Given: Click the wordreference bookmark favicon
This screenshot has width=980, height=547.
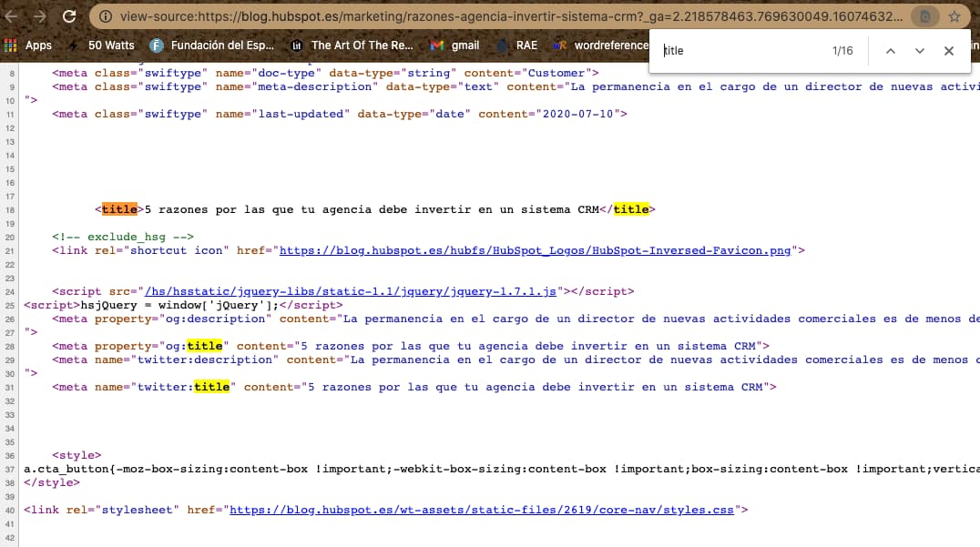Looking at the screenshot, I should point(559,45).
